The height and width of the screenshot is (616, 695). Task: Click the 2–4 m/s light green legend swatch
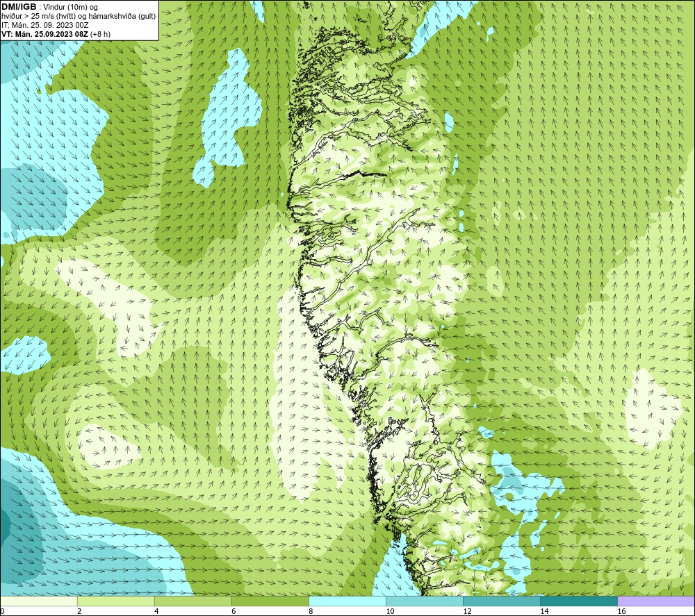pyautogui.click(x=115, y=601)
